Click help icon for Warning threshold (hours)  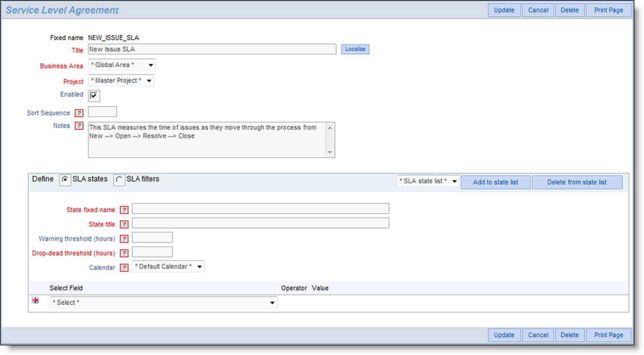point(124,239)
